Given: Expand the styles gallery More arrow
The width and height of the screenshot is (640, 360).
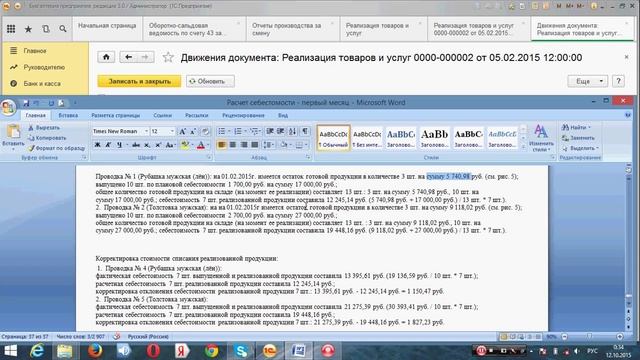Looking at the screenshot, I should point(524,147).
